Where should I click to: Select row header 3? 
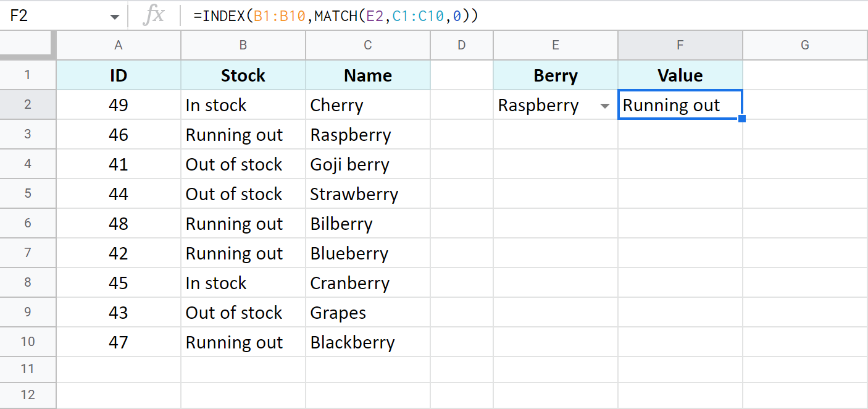28,134
